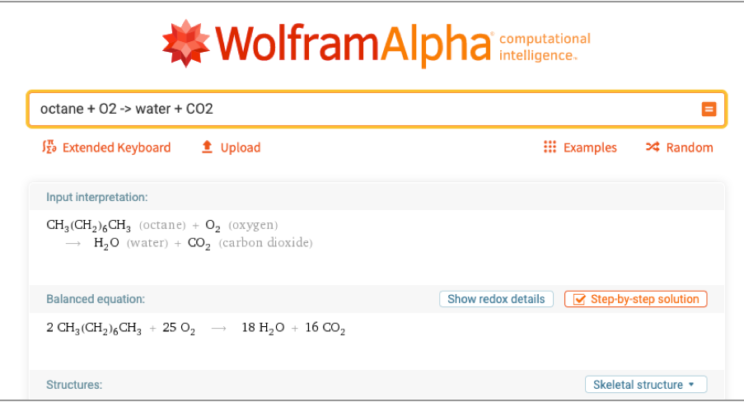Click the checkmark icon on Step-by-step solution

pyautogui.click(x=578, y=299)
